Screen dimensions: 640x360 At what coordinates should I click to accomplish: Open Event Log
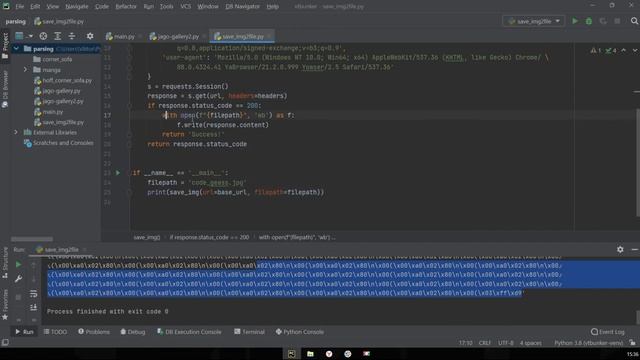coord(607,332)
